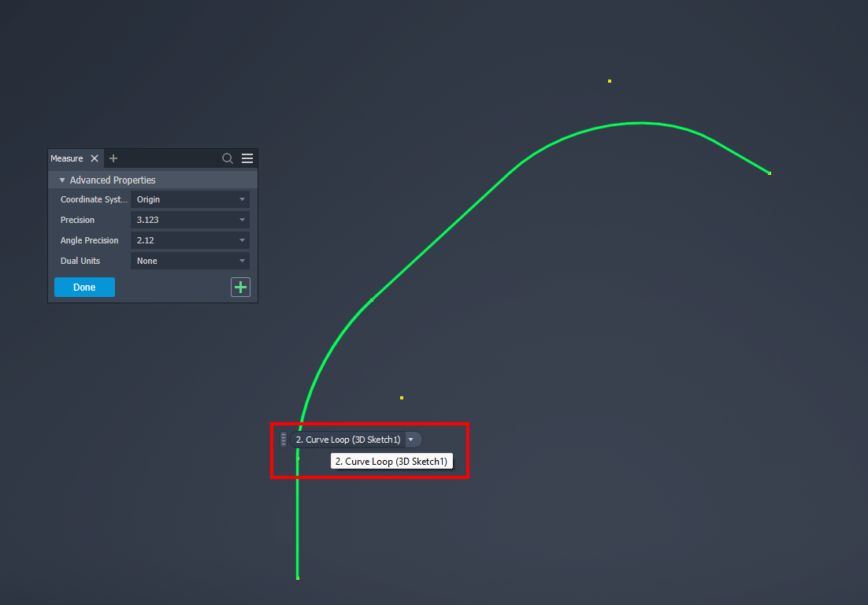This screenshot has width=868, height=605.
Task: Add a new panel tab with plus
Action: click(113, 158)
